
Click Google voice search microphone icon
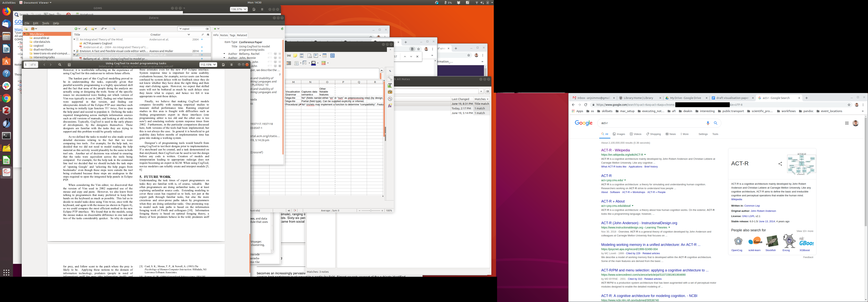click(708, 123)
